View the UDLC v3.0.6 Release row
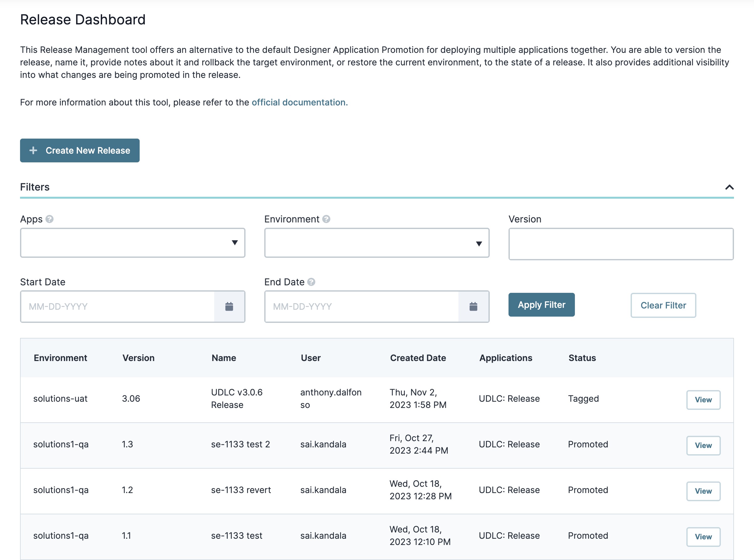This screenshot has height=560, width=754. tap(704, 400)
